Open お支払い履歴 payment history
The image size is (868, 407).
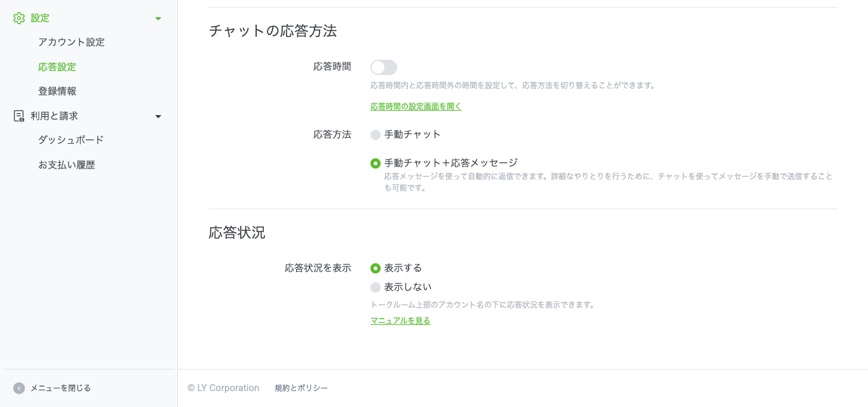[67, 165]
